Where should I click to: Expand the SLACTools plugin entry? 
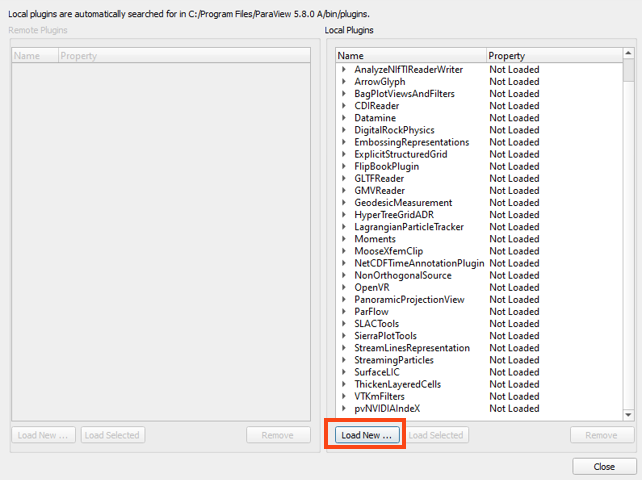click(x=344, y=324)
